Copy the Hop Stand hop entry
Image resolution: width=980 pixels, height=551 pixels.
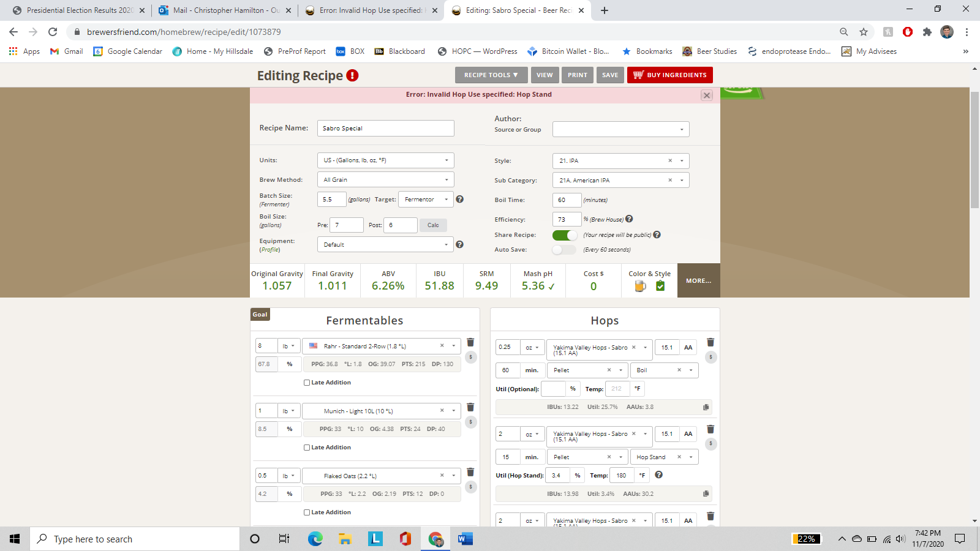click(706, 493)
